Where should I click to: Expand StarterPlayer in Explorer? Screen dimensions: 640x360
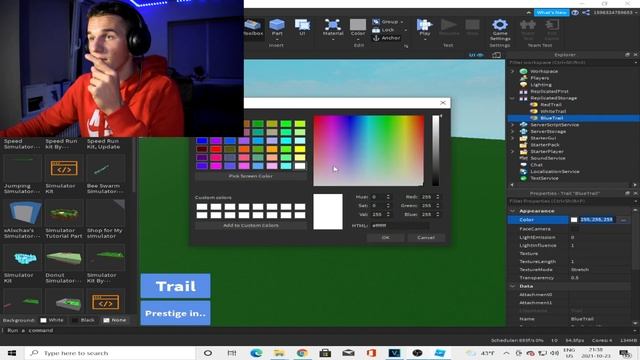pyautogui.click(x=513, y=151)
